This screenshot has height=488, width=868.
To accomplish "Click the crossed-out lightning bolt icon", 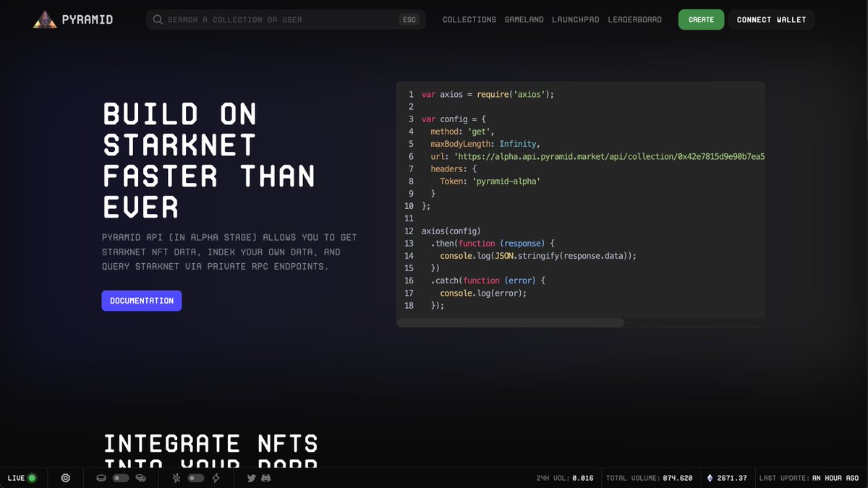I will coord(177,478).
